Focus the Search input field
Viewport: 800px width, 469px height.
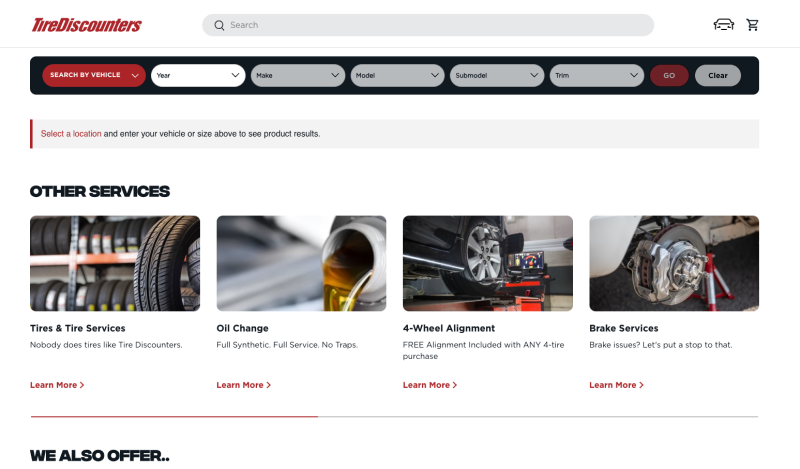pos(428,25)
